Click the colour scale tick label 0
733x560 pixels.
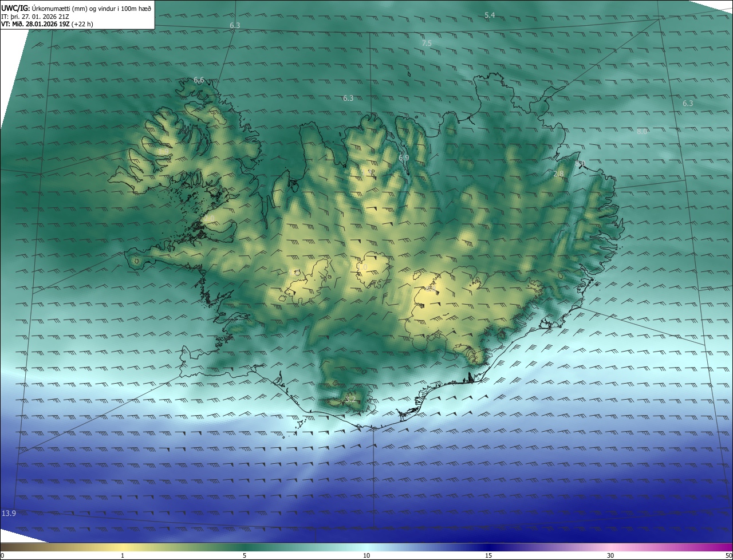pos(2,555)
